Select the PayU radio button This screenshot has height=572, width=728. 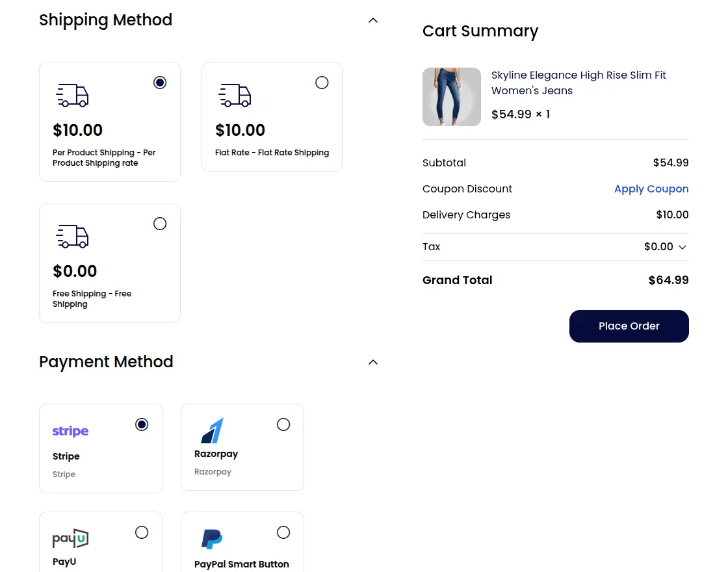[142, 532]
